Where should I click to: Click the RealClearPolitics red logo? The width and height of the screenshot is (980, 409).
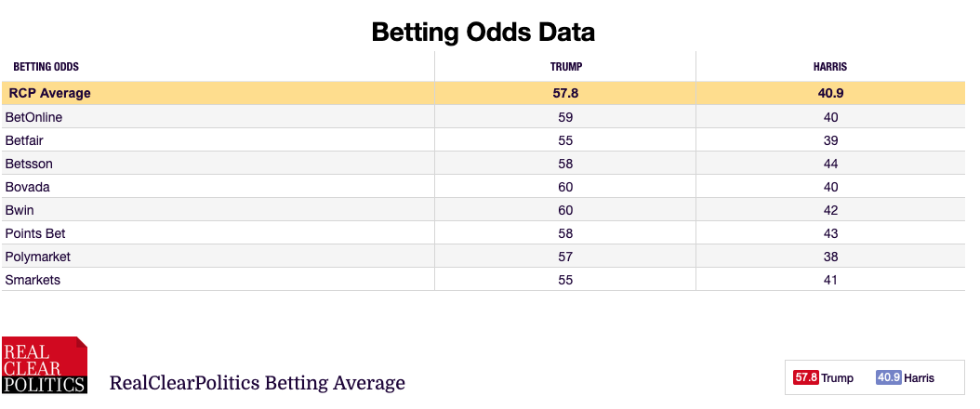pos(45,364)
